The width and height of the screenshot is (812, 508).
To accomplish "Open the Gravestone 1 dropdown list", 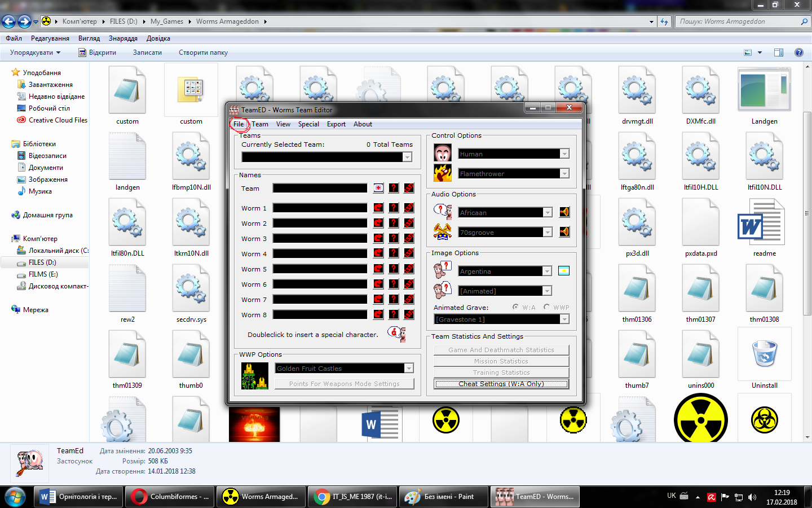I will pyautogui.click(x=564, y=319).
